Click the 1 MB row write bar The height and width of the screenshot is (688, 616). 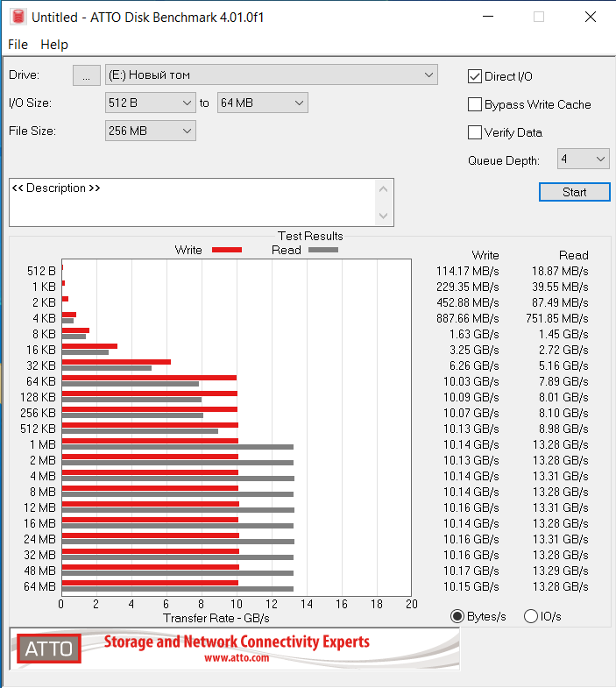click(x=150, y=441)
